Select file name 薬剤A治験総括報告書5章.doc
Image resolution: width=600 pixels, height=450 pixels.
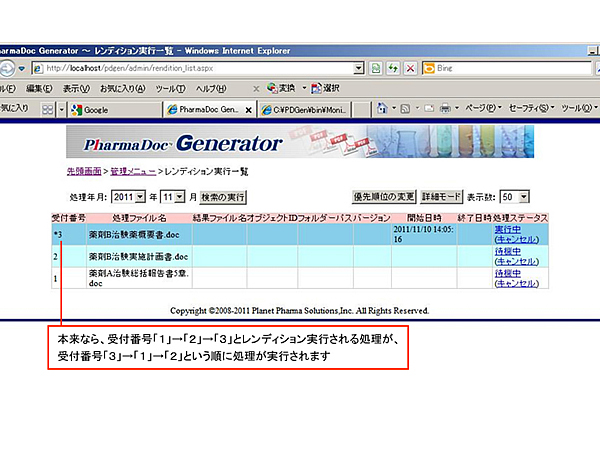click(x=139, y=278)
